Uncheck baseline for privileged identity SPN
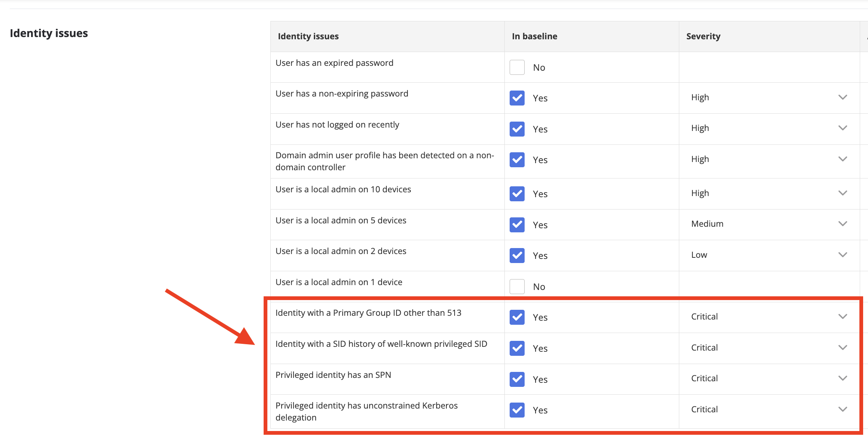Viewport: 868px width, 437px height. point(517,379)
